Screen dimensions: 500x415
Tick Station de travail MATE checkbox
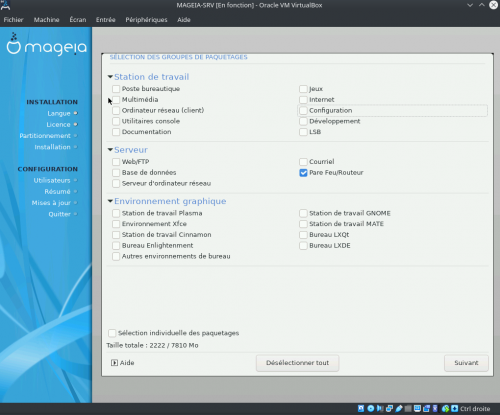[x=303, y=224]
